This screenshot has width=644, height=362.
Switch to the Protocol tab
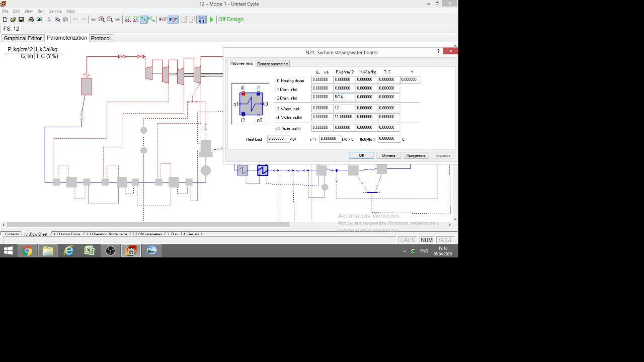click(x=101, y=38)
